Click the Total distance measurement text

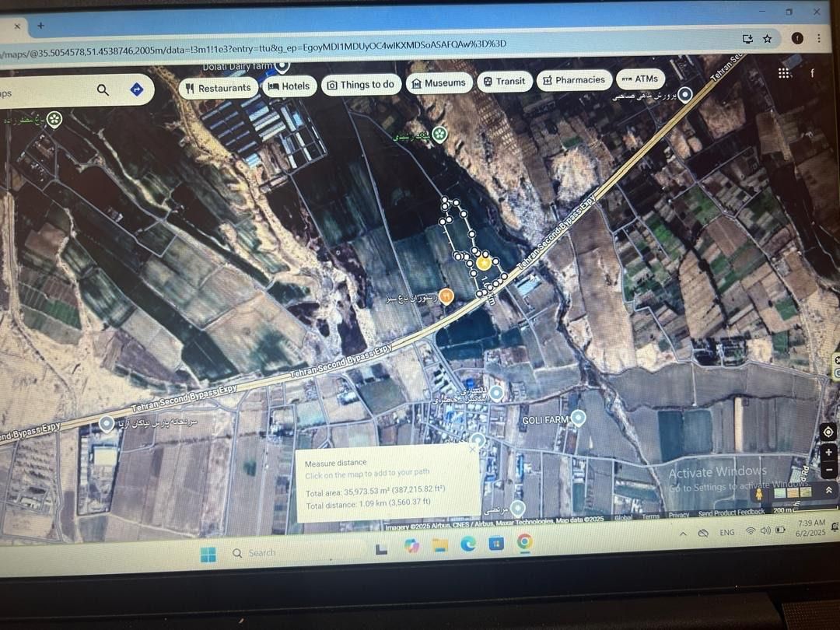pyautogui.click(x=368, y=503)
